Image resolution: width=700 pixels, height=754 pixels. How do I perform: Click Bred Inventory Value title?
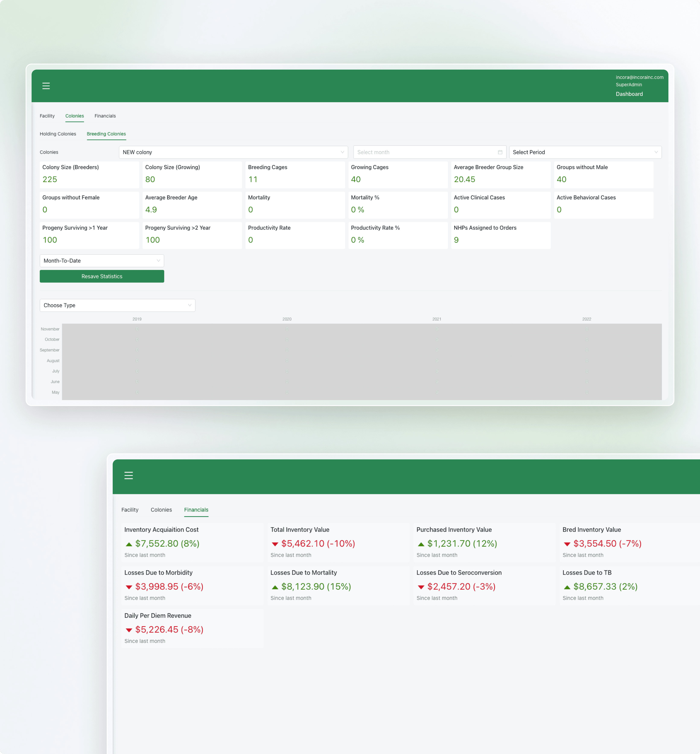591,530
